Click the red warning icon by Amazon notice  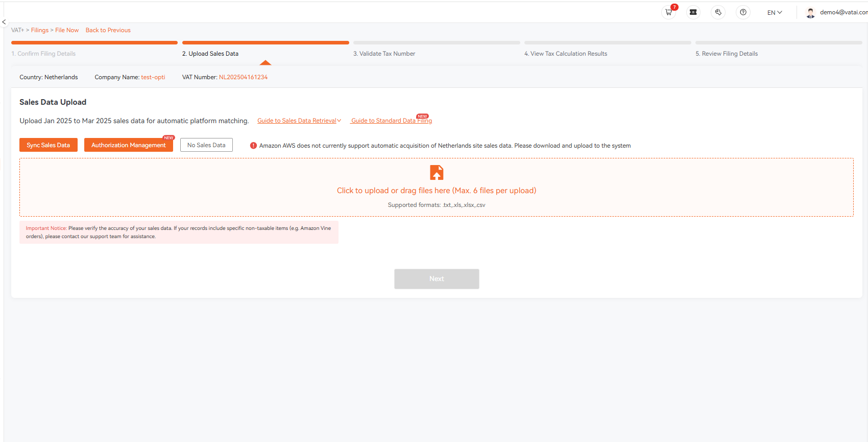pyautogui.click(x=253, y=146)
